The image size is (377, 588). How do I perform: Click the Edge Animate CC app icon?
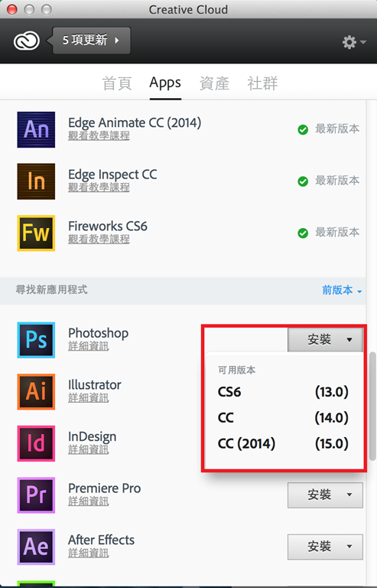[36, 129]
